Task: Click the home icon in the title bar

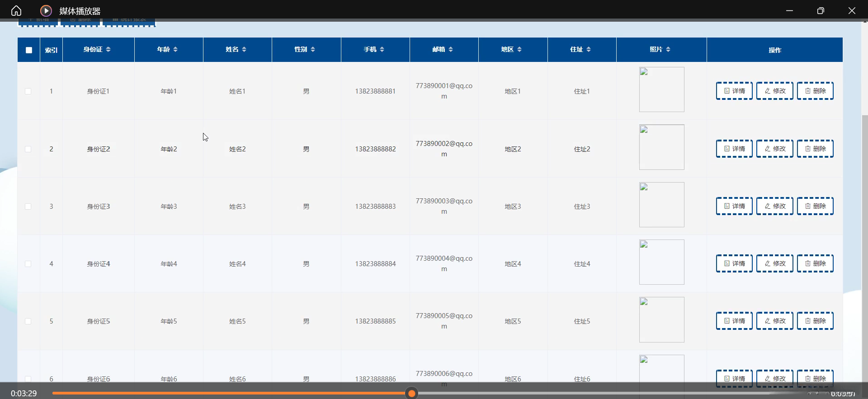Action: click(16, 10)
